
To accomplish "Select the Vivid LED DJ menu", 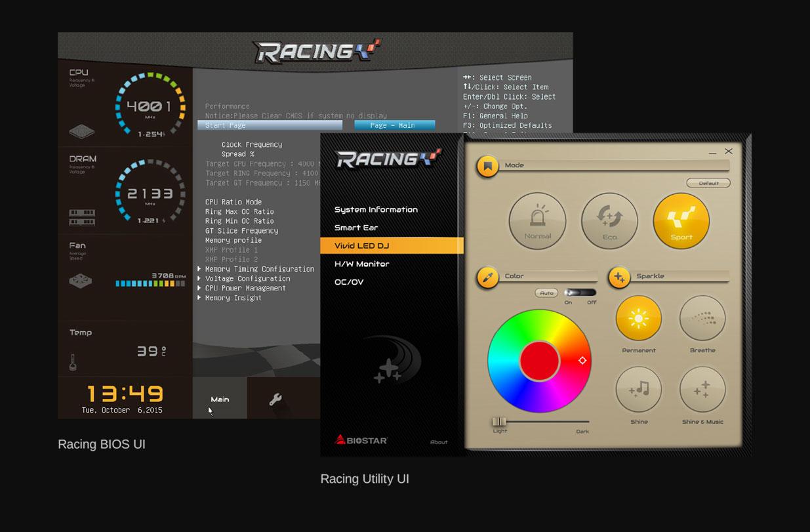I will coord(392,246).
